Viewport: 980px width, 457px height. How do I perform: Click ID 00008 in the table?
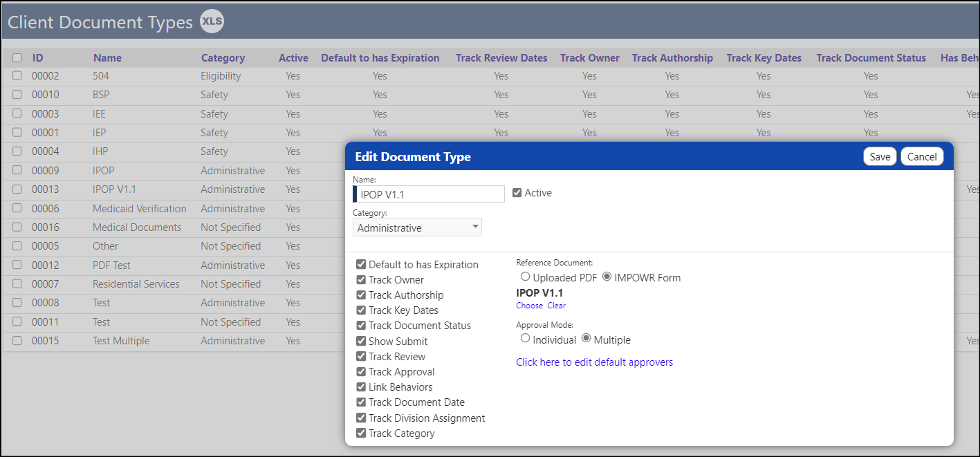[46, 303]
